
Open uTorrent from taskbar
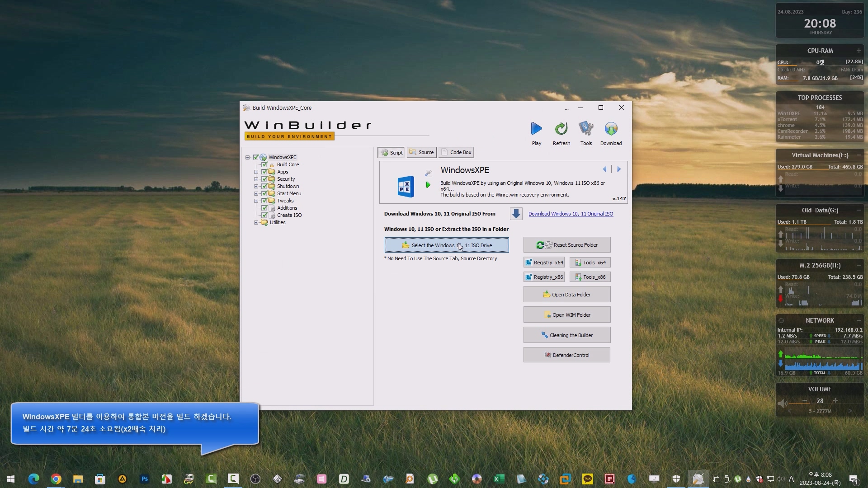[432, 479]
